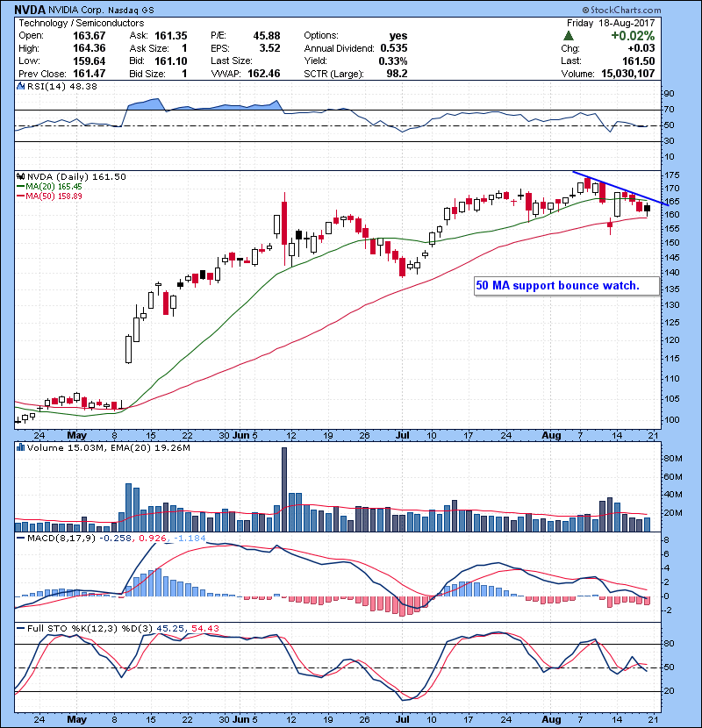The width and height of the screenshot is (702, 728).
Task: Click the Bid value 161.10
Action: [171, 61]
